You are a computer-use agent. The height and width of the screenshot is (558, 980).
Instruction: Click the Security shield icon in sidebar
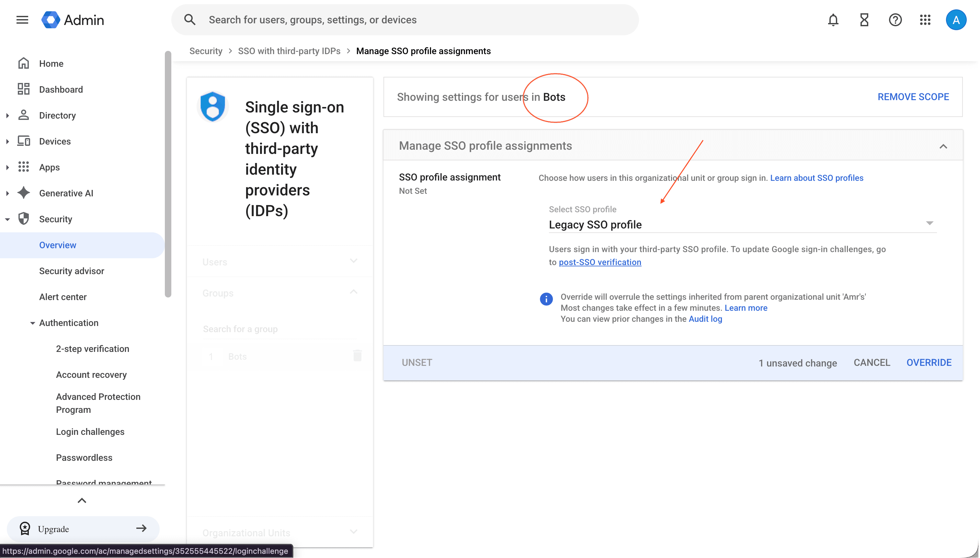point(24,219)
